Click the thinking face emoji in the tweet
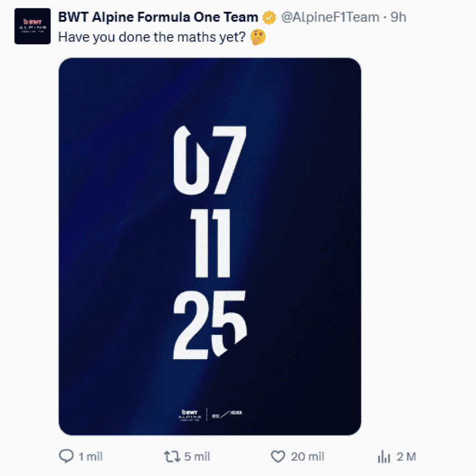Image resolution: width=476 pixels, height=476 pixels. (257, 38)
